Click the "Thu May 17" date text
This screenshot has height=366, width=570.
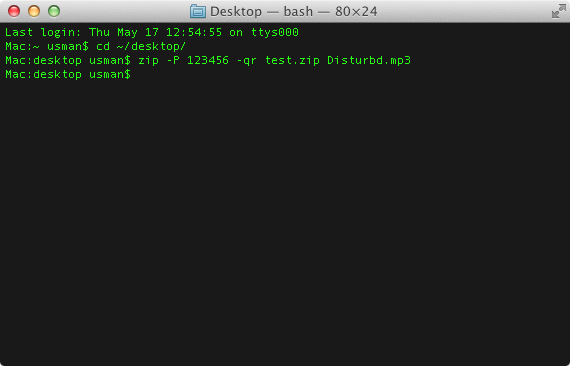[124, 32]
